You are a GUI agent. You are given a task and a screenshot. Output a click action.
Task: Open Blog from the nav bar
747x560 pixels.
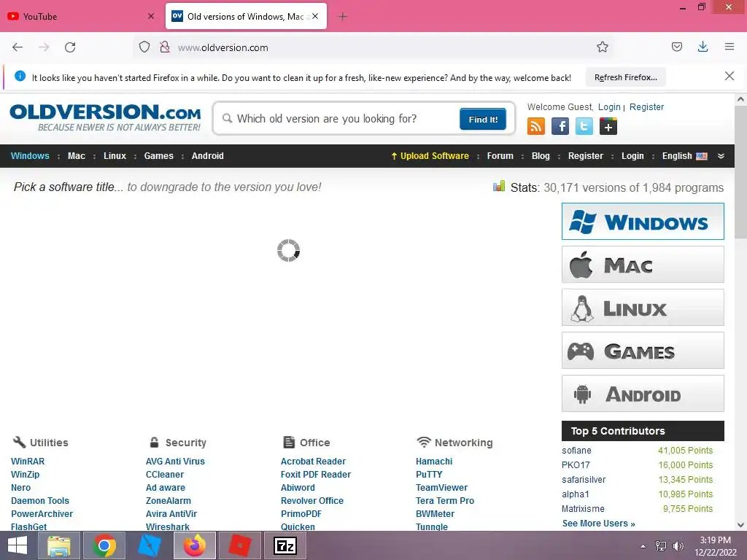(x=541, y=156)
